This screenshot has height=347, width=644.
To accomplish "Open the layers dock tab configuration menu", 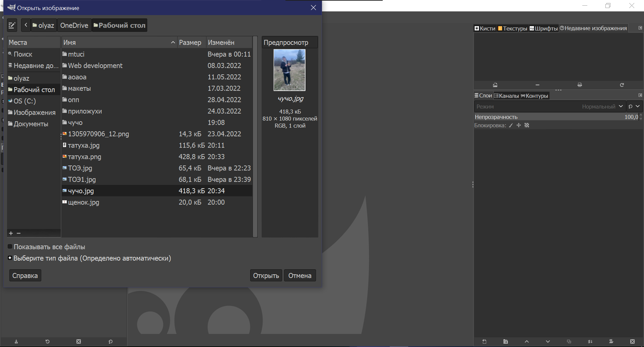I will coord(640,95).
